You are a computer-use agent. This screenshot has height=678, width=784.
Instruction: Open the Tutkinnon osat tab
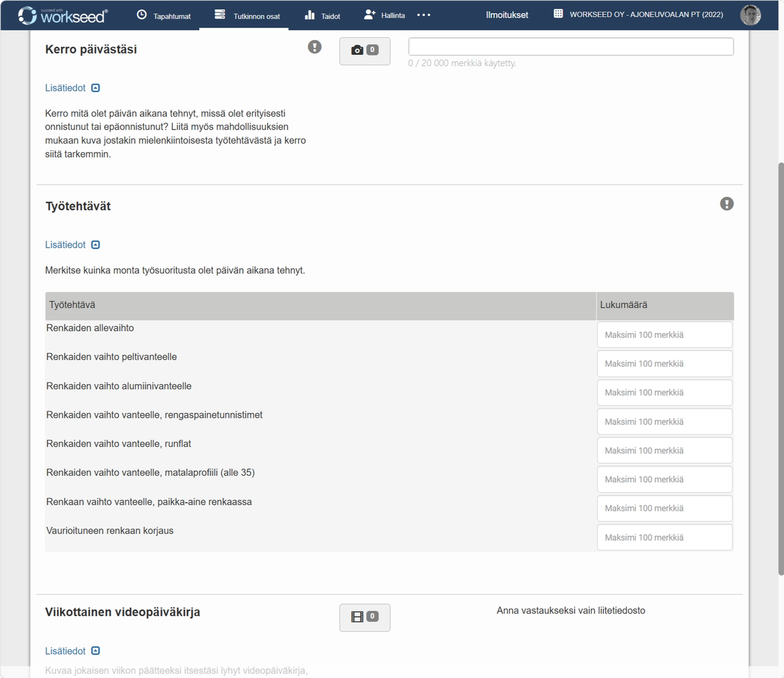[x=247, y=15]
